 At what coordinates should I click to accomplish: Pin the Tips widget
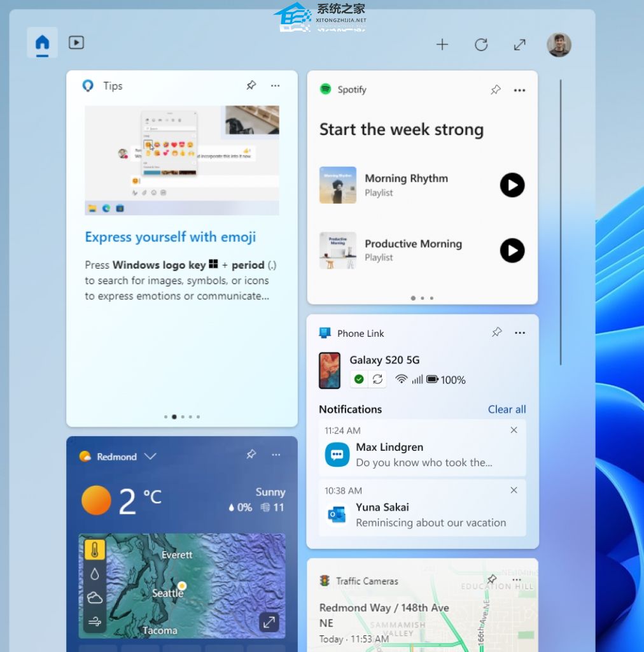click(251, 85)
